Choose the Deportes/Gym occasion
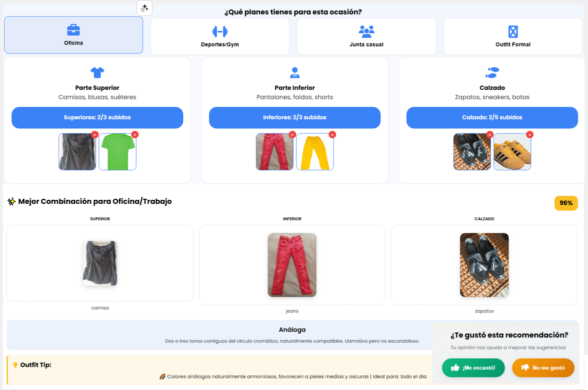 pos(219,36)
